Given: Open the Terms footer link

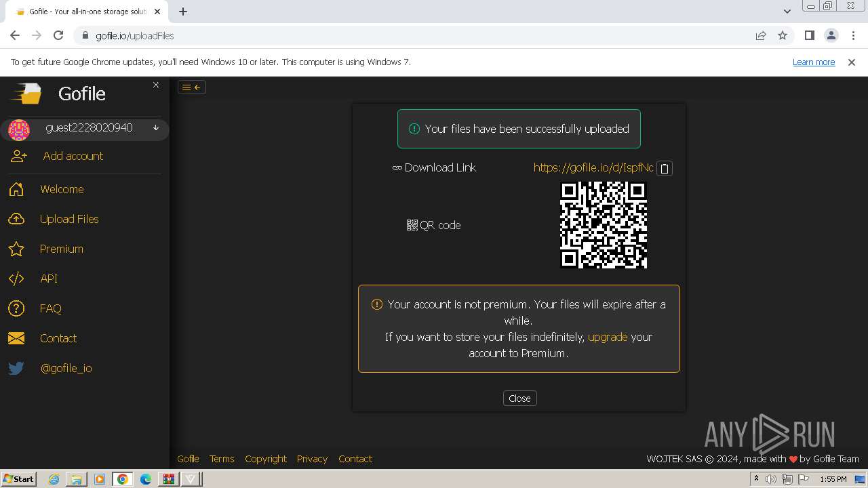Looking at the screenshot, I should click(x=222, y=459).
